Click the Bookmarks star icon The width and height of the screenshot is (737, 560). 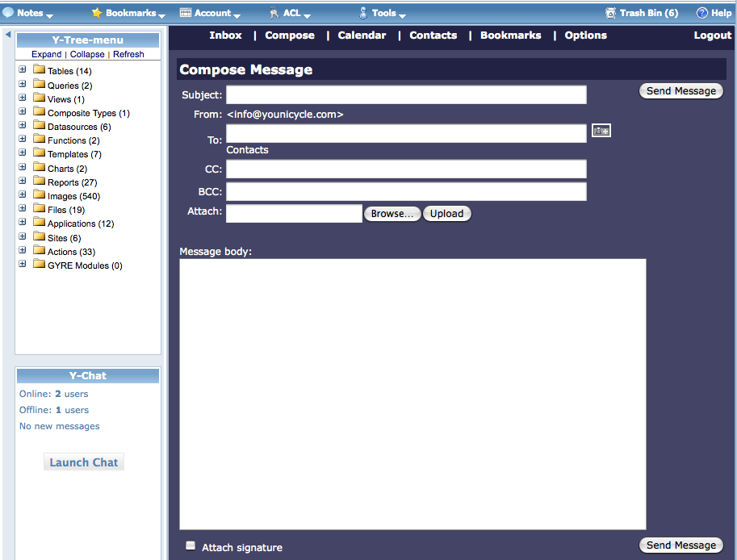coord(97,13)
